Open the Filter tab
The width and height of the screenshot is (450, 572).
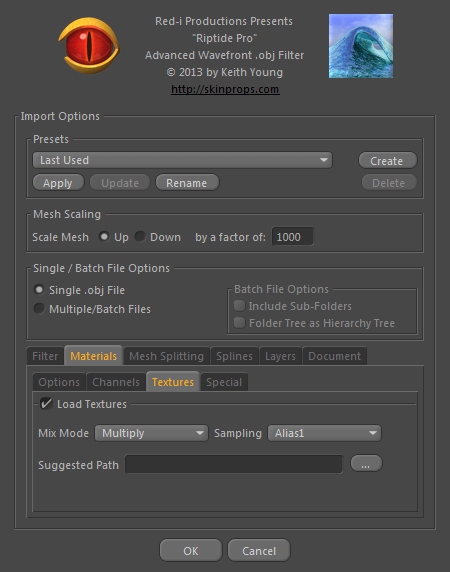[x=45, y=356]
